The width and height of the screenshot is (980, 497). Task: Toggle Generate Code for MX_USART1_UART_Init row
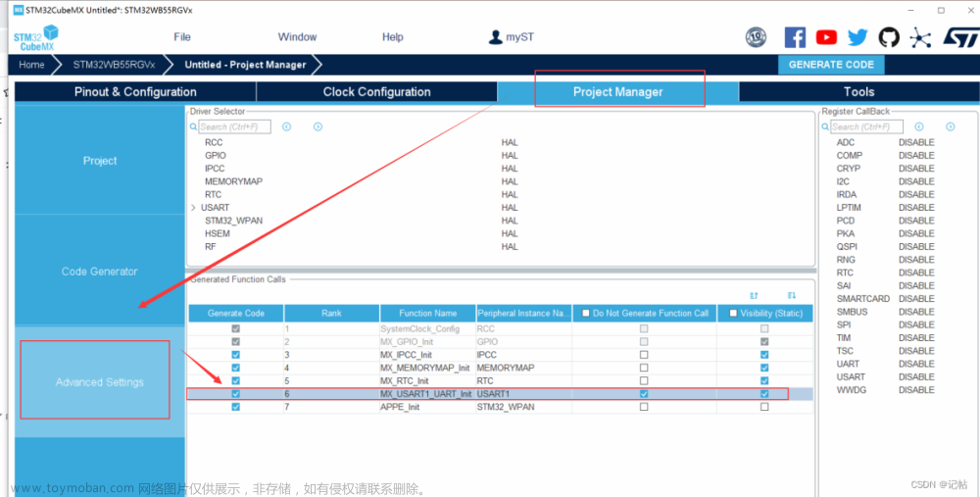[x=235, y=394]
